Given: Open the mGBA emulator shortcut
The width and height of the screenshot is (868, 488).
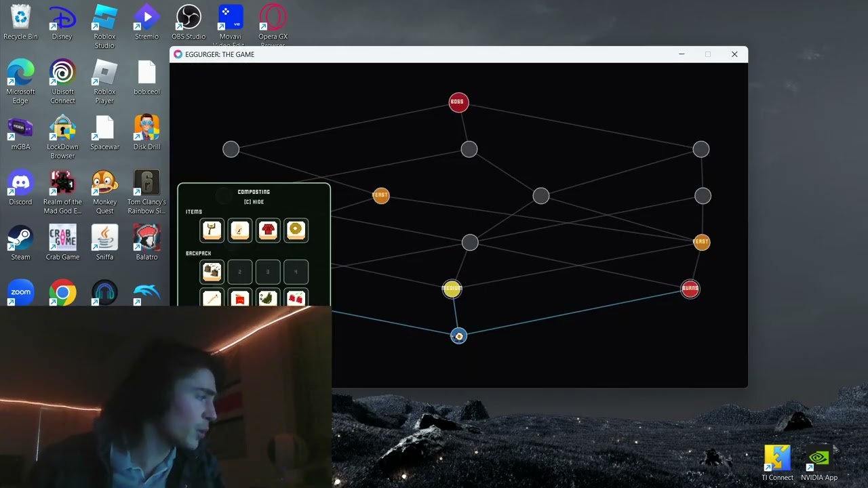Looking at the screenshot, I should (20, 133).
